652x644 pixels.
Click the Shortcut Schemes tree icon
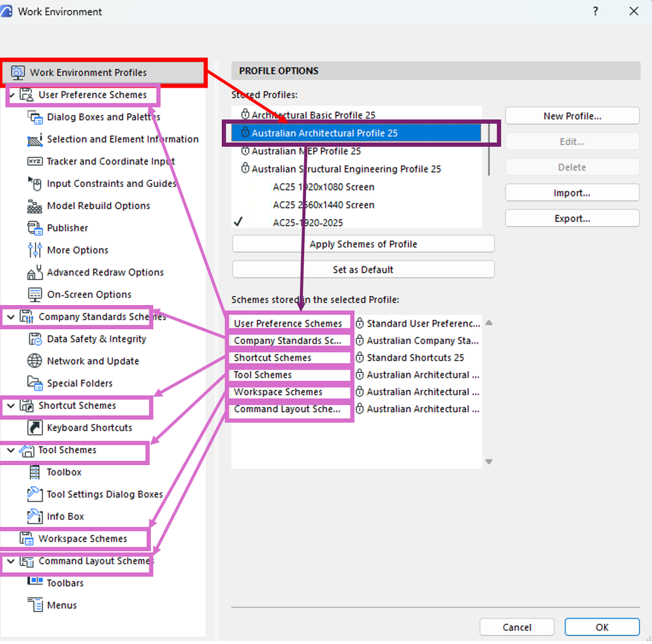27,406
